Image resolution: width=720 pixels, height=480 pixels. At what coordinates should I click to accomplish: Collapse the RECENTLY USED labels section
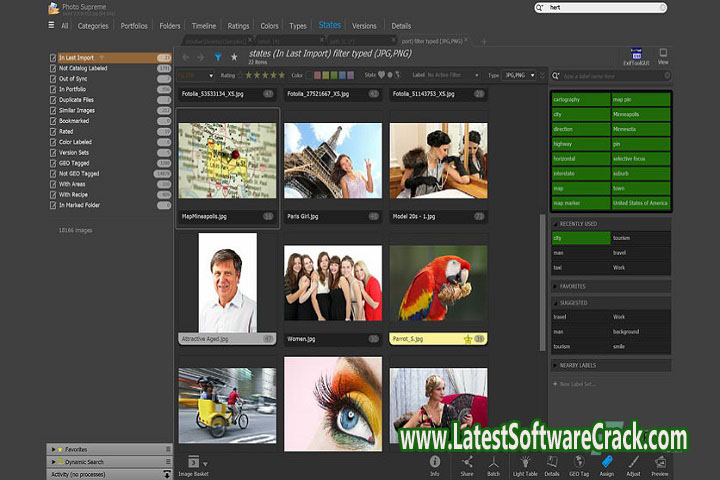(x=555, y=224)
